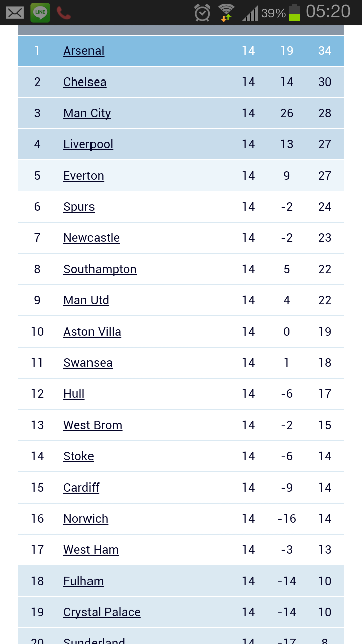
Task: Click the Newcastle link
Action: coord(92,238)
